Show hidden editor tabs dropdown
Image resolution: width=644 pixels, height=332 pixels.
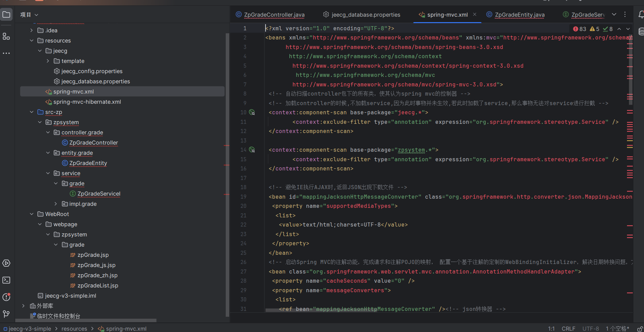[x=614, y=14]
